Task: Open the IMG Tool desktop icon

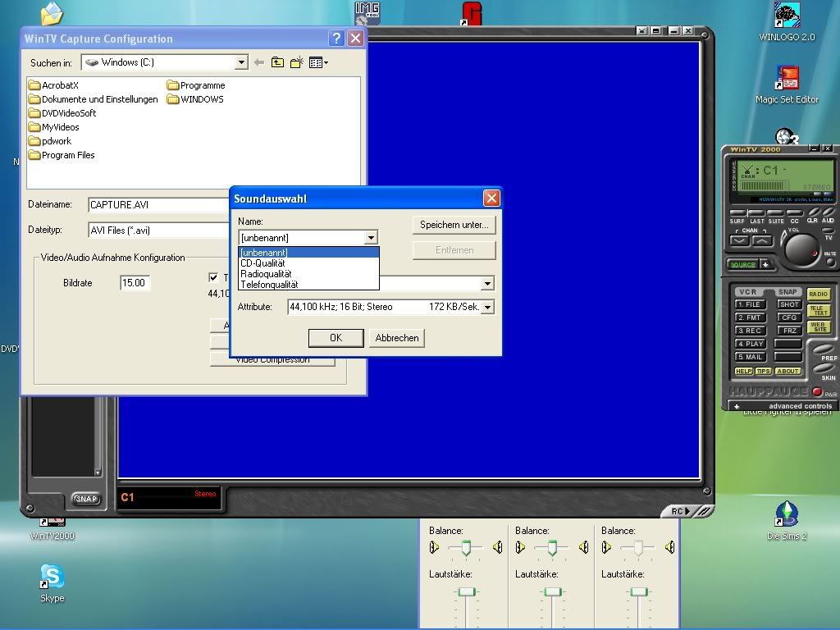Action: [x=367, y=13]
